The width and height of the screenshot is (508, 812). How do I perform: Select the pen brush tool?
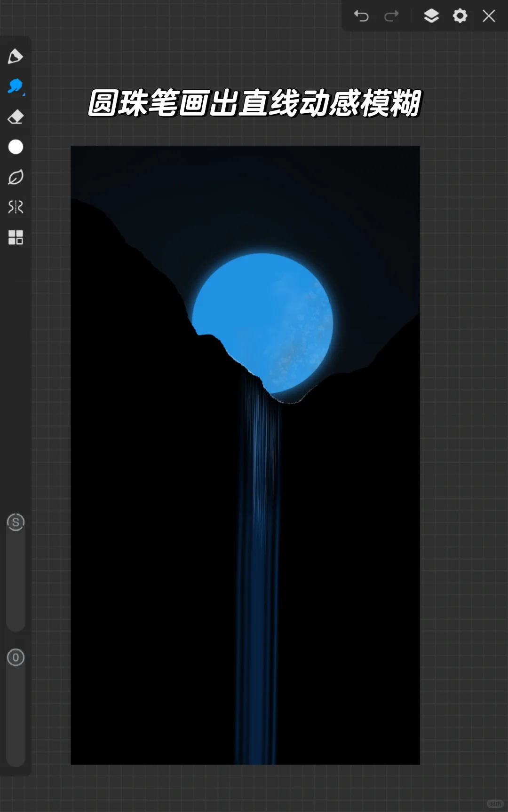(15, 56)
